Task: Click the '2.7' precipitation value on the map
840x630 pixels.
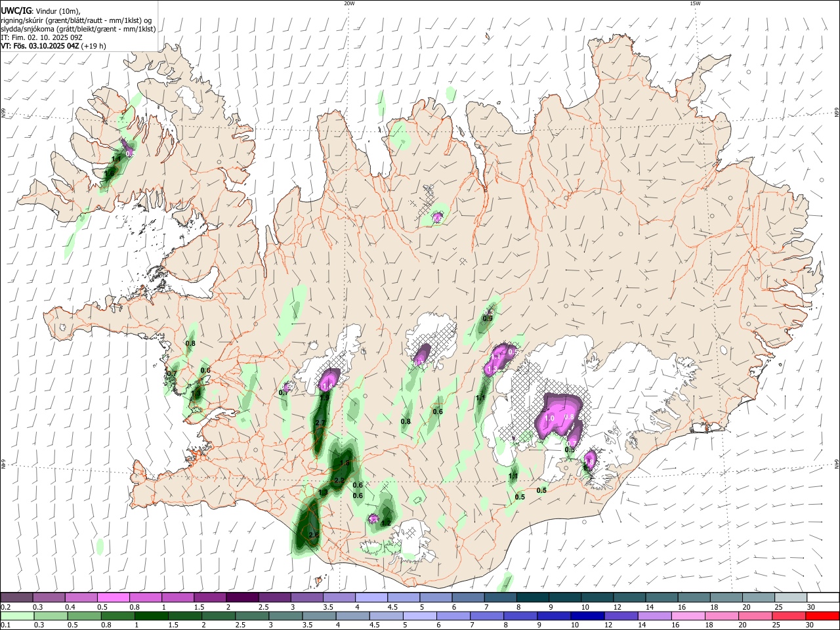Action: [x=320, y=423]
